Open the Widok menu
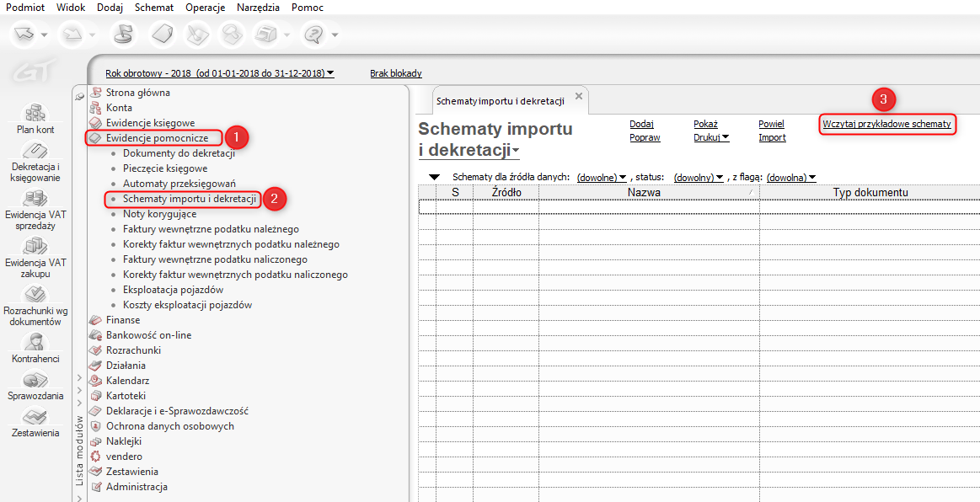The height and width of the screenshot is (502, 980). tap(71, 8)
